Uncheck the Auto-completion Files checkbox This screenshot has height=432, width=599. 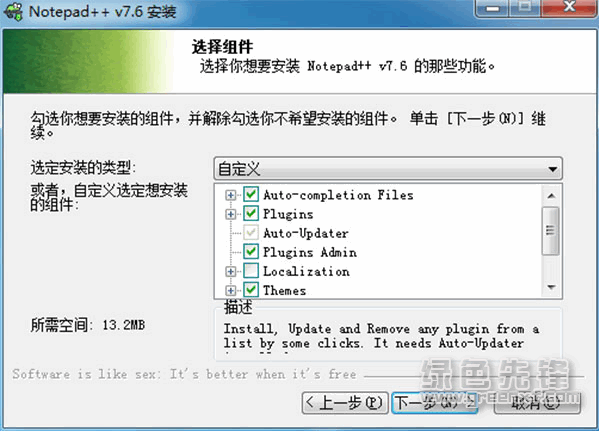(251, 194)
